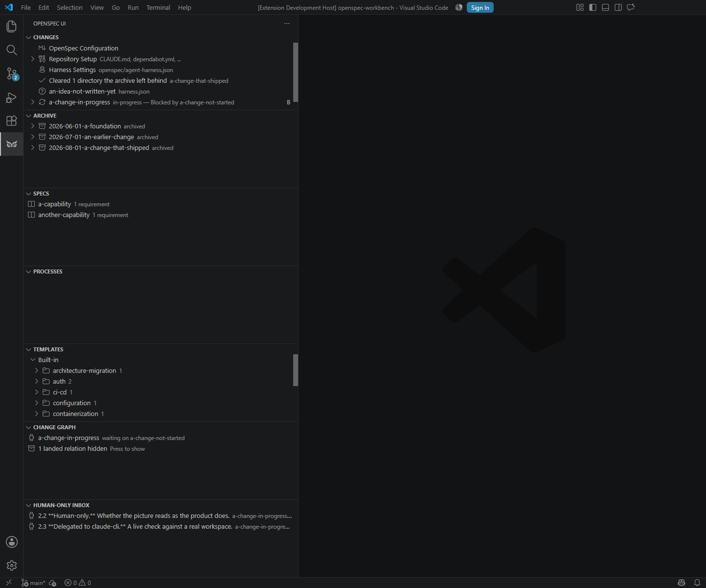Viewport: 706px width, 588px height.
Task: Click the a-capability spec book icon
Action: point(31,204)
